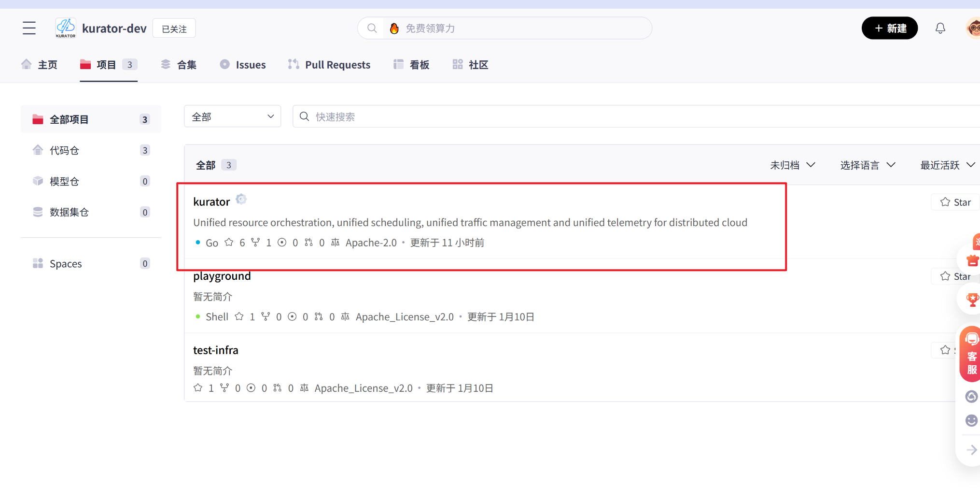Open the 全部 project filter dropdown
The height and width of the screenshot is (502, 980).
tap(232, 116)
